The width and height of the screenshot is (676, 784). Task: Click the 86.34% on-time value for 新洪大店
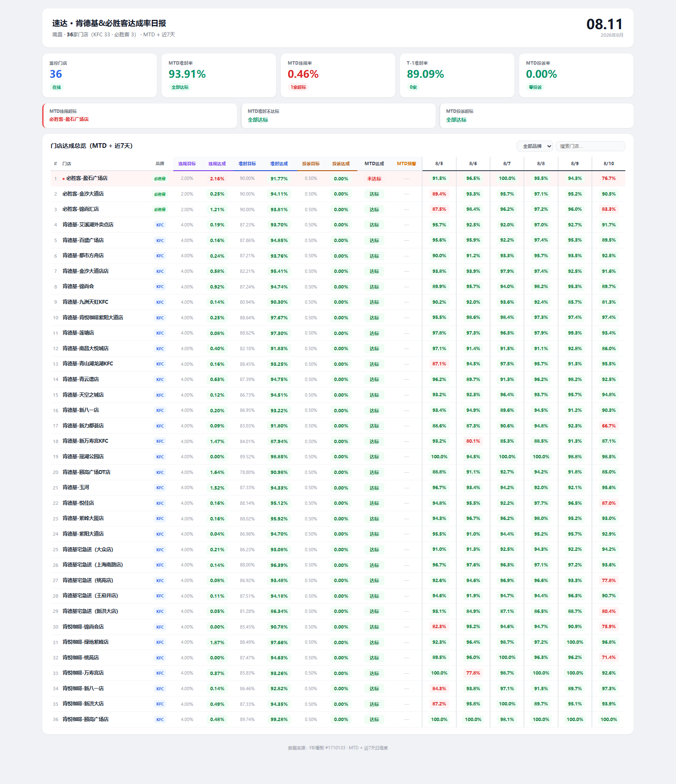coord(279,611)
